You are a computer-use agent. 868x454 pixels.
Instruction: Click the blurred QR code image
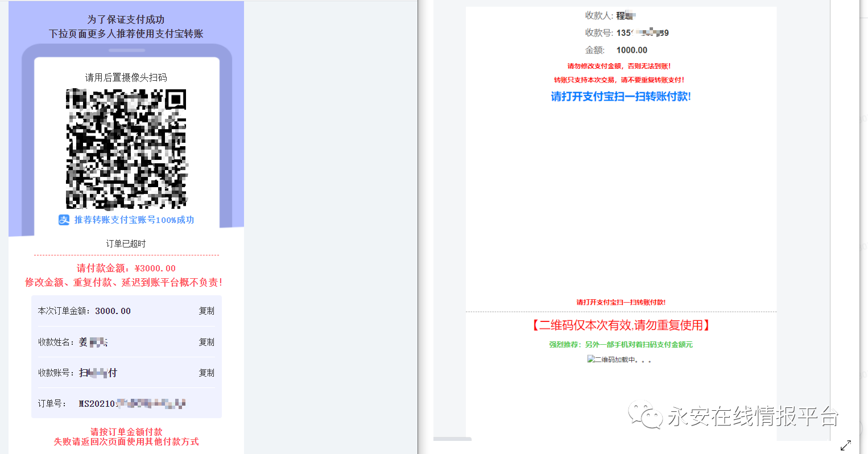click(126, 149)
